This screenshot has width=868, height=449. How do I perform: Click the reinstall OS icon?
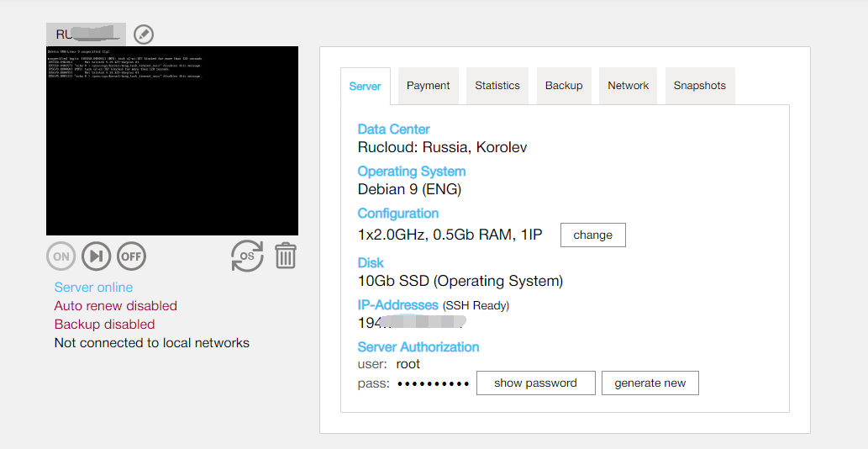pos(247,256)
